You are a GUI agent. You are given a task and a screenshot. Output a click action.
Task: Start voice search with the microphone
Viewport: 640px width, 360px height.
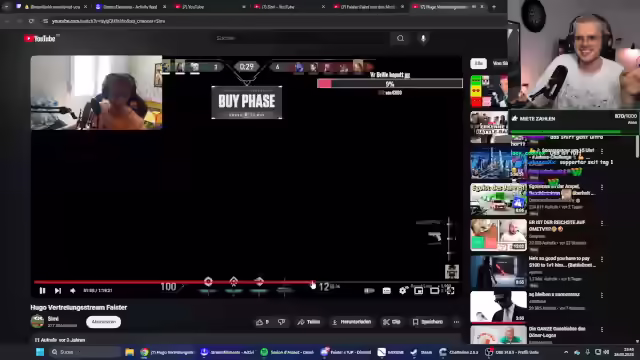pyautogui.click(x=423, y=38)
